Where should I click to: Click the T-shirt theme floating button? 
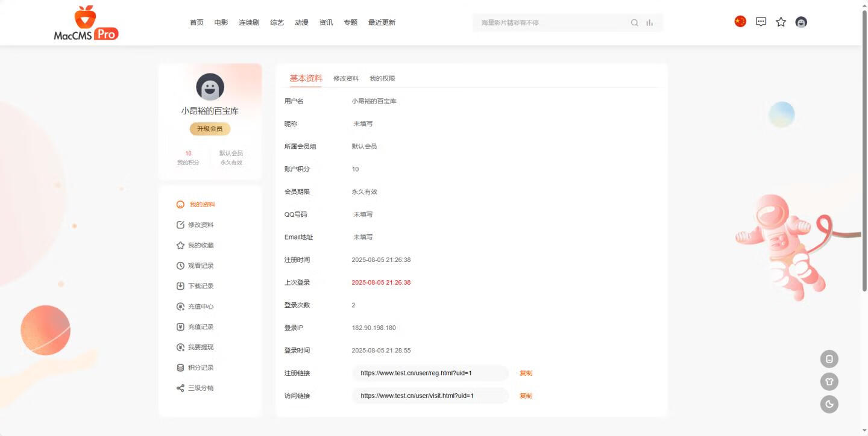coord(829,382)
